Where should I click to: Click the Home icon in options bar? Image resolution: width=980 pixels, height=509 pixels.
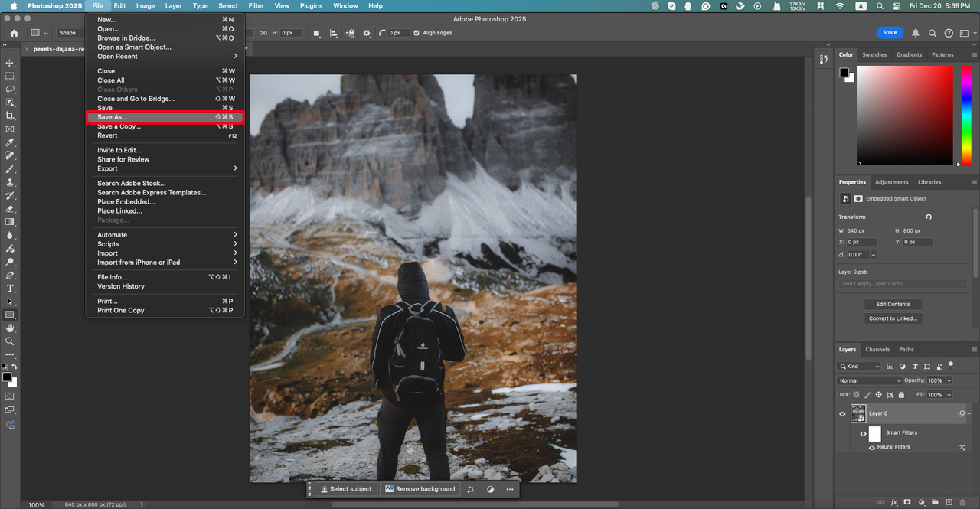coord(14,33)
